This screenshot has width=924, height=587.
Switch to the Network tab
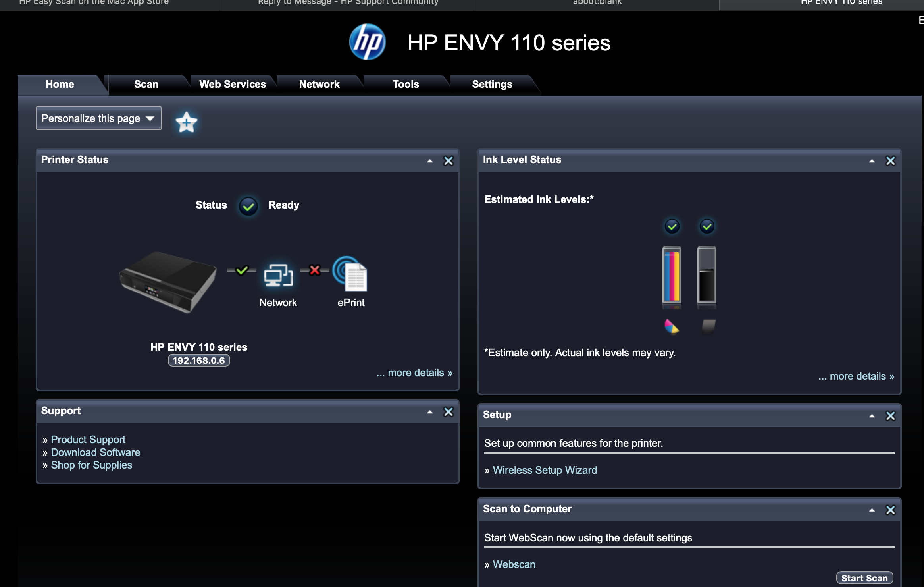[x=319, y=84]
